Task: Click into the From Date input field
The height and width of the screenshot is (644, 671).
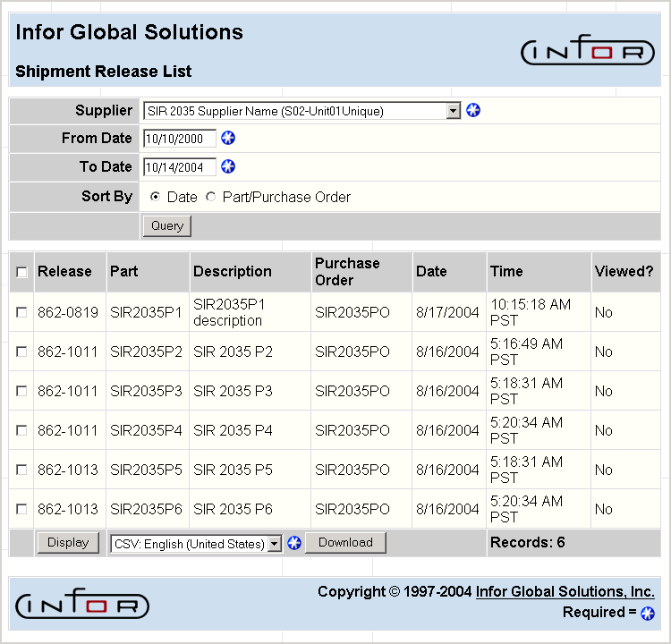Action: click(x=179, y=139)
